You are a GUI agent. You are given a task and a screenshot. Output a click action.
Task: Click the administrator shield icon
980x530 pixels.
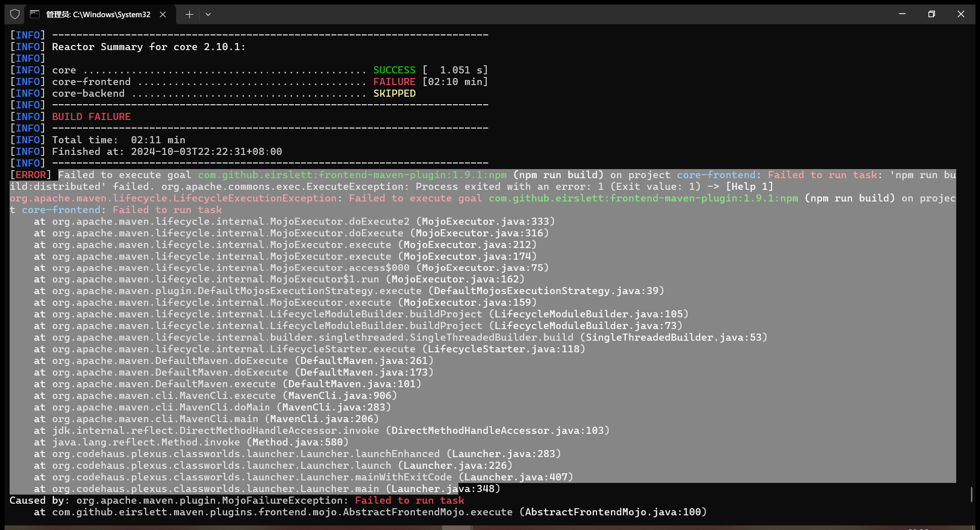(x=15, y=14)
